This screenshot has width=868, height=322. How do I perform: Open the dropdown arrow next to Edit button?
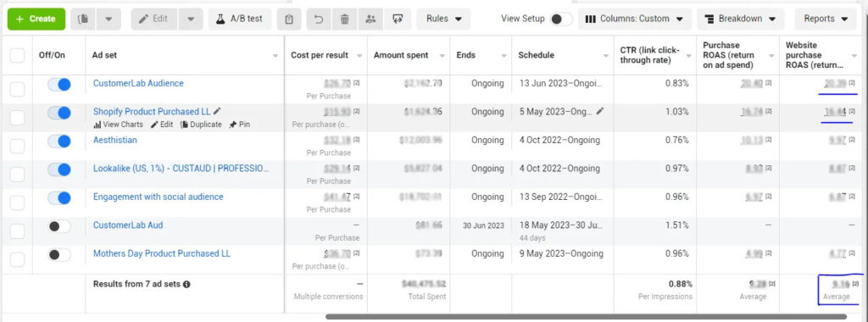[191, 19]
